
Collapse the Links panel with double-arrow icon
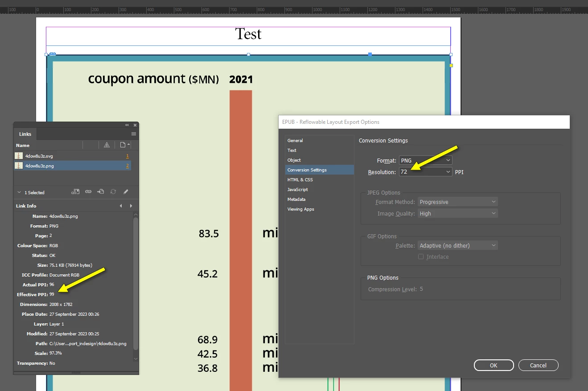coord(127,125)
